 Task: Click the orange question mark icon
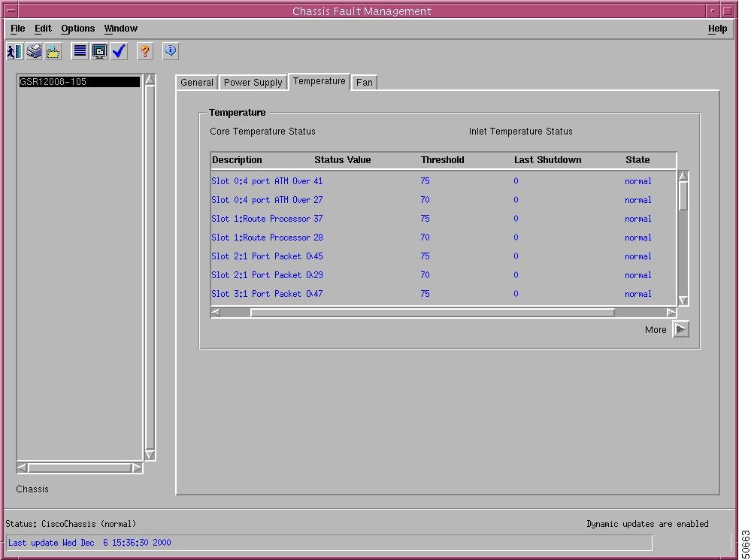tap(145, 51)
